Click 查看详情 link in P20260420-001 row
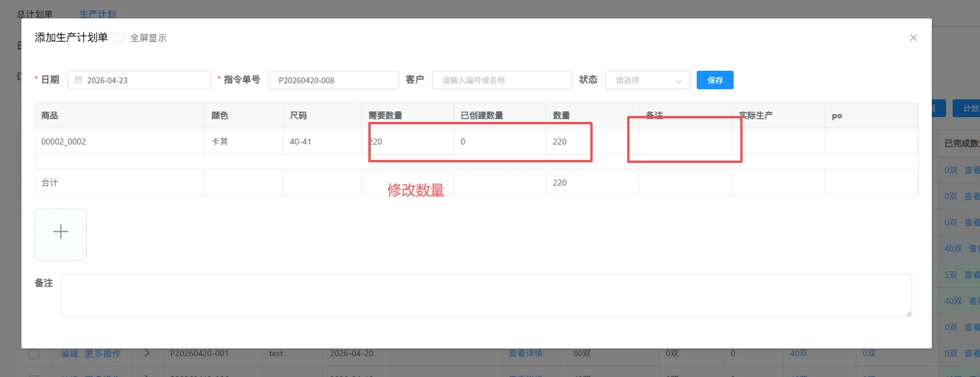This screenshot has height=377, width=980. tap(525, 353)
